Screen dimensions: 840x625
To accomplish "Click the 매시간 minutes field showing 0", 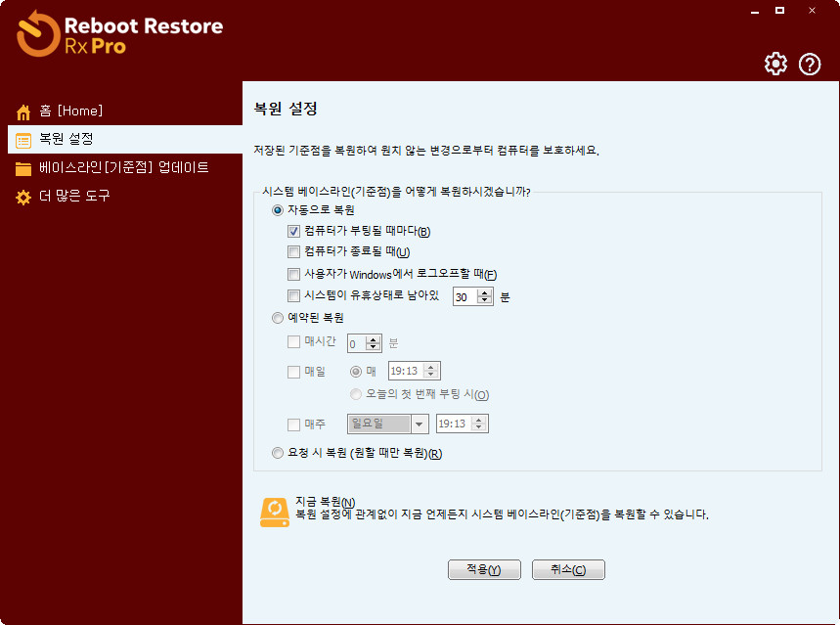I will tap(357, 343).
